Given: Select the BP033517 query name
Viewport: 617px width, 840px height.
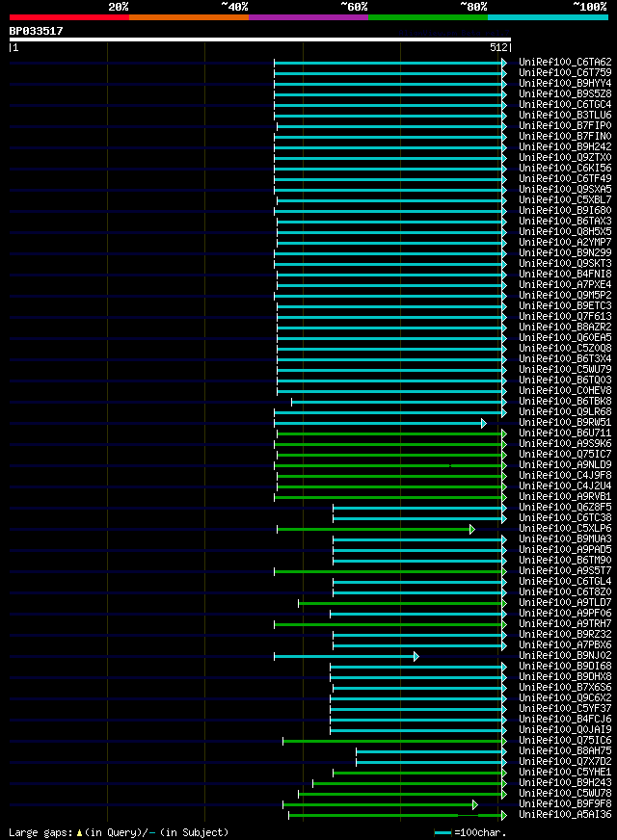Looking at the screenshot, I should click(x=36, y=31).
